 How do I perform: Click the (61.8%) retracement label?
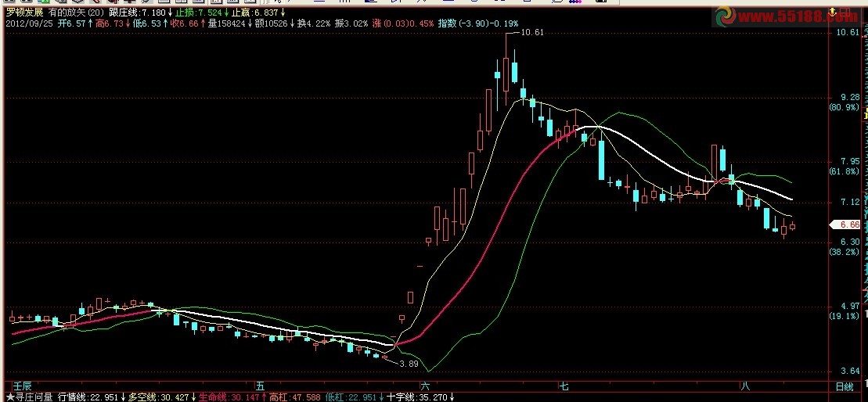click(844, 171)
